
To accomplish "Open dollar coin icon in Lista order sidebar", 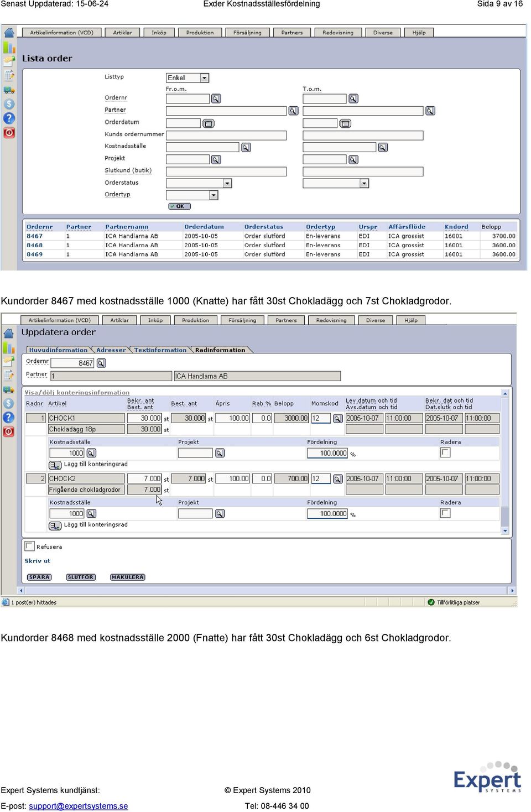I will coord(9,104).
